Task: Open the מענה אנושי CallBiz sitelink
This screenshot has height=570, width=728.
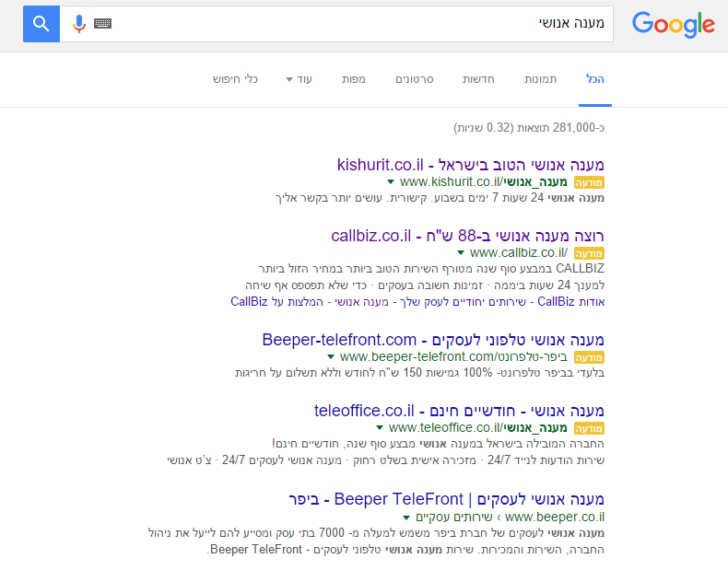Action: [x=361, y=301]
